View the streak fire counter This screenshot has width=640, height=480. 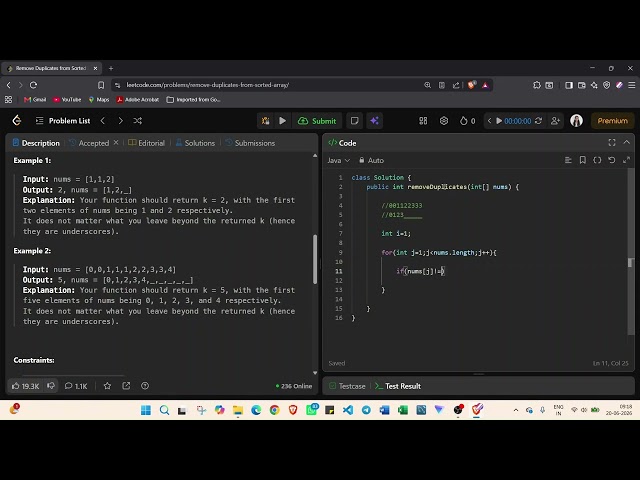point(467,121)
